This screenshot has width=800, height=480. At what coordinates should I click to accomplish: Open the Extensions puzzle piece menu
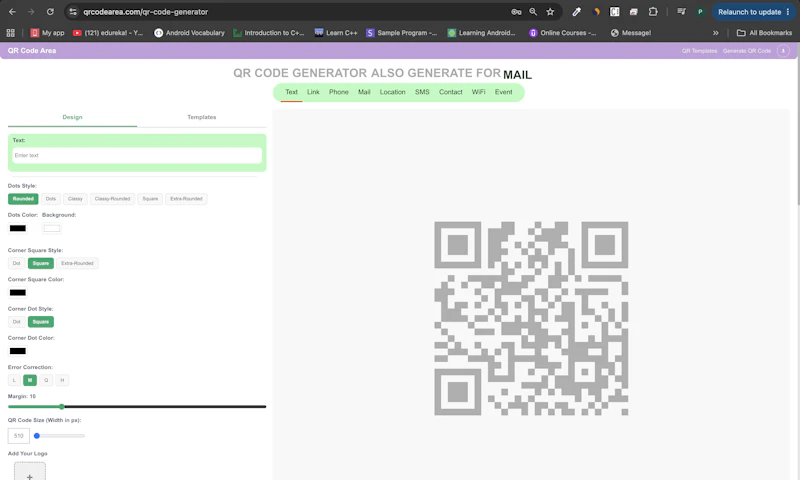[653, 12]
